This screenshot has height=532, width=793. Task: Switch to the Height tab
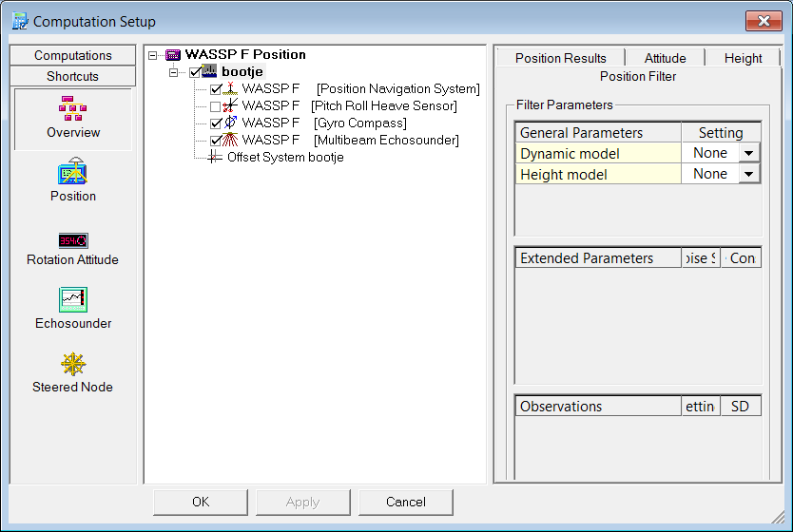click(743, 58)
